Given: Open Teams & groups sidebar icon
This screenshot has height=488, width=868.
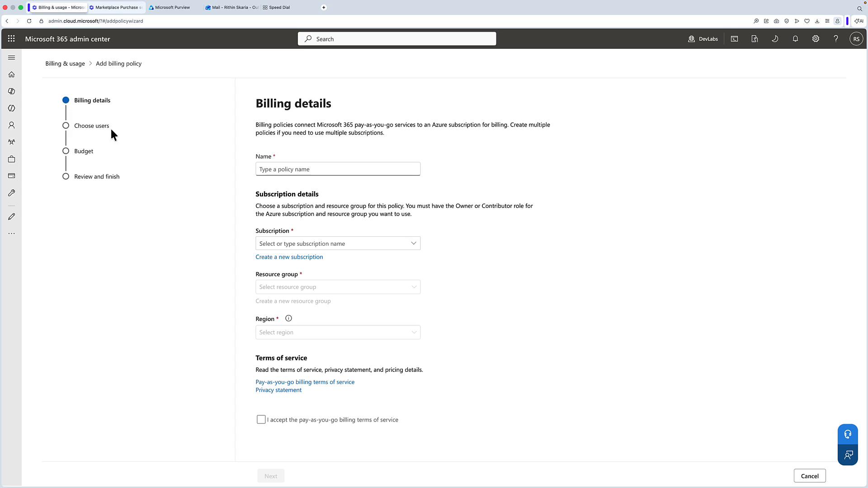Looking at the screenshot, I should click(12, 142).
